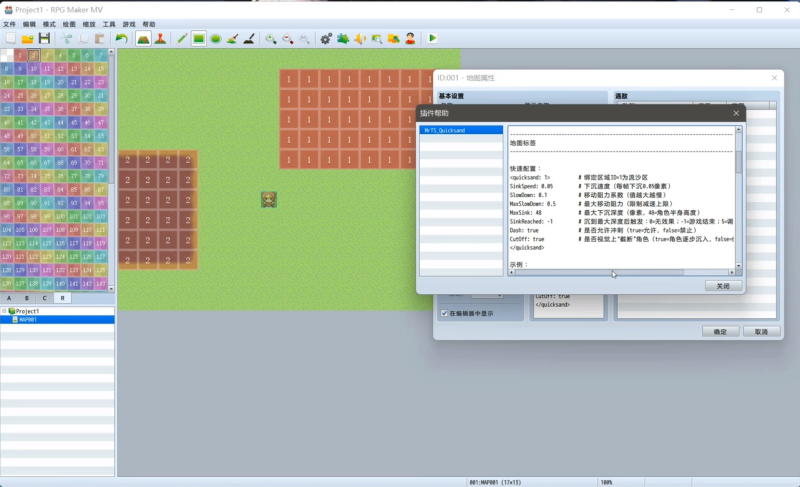This screenshot has width=800, height=487.
Task: Open the 游戏 menu
Action: click(x=129, y=24)
